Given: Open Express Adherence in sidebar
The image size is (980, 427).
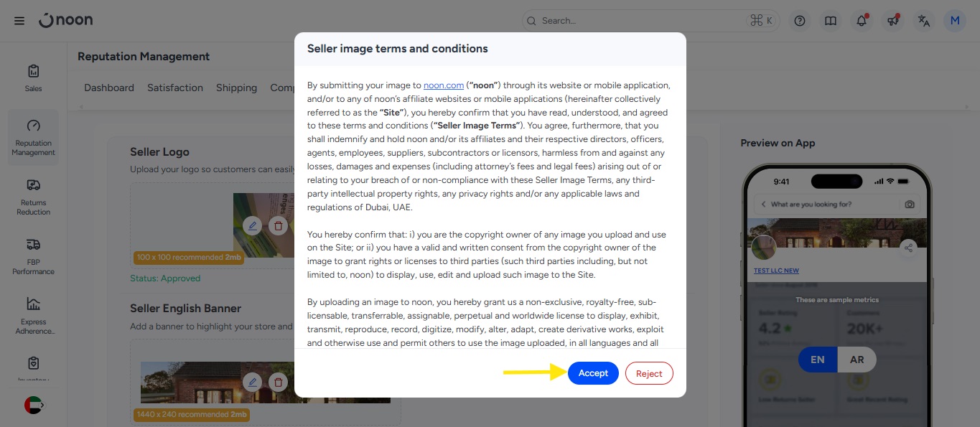Looking at the screenshot, I should pyautogui.click(x=33, y=316).
